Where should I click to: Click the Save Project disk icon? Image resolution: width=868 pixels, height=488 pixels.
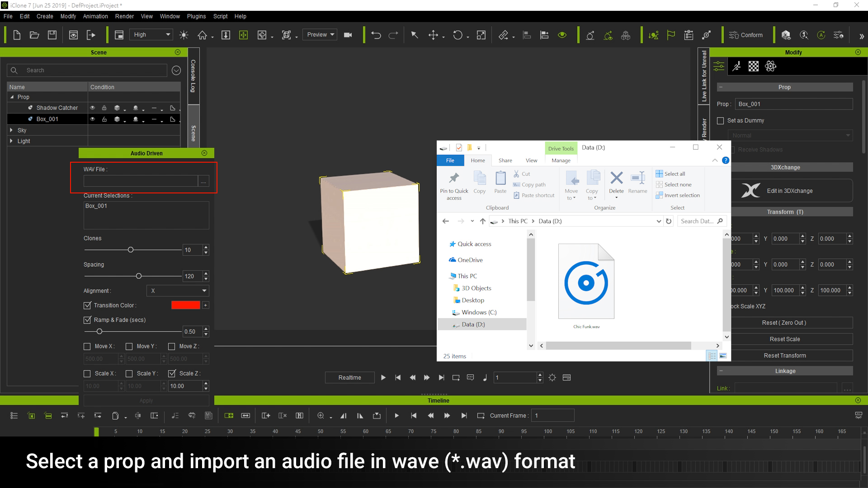point(52,35)
